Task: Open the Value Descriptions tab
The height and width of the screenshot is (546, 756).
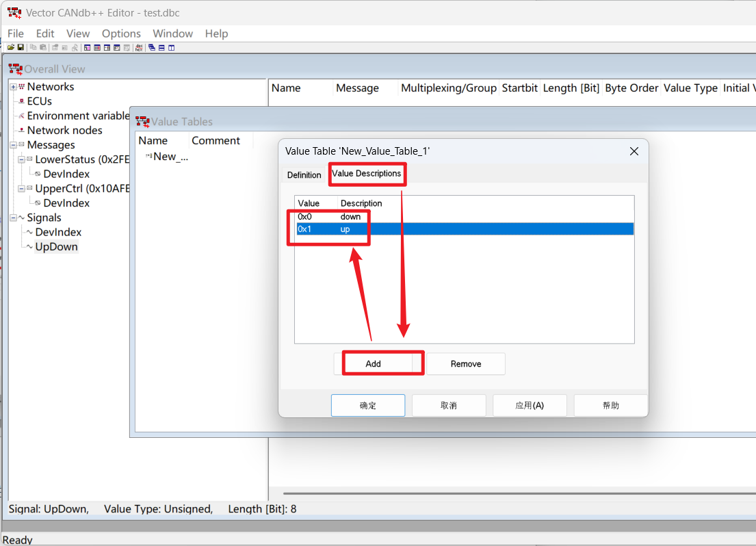Action: (x=366, y=174)
